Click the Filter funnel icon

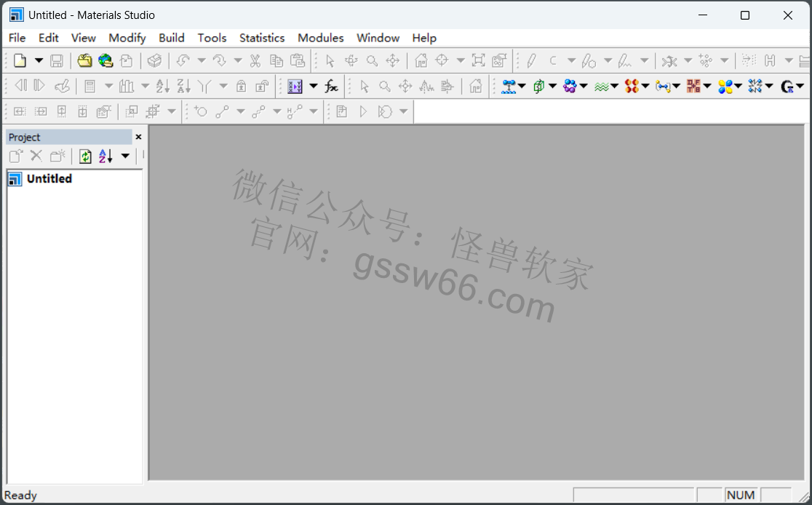(204, 86)
